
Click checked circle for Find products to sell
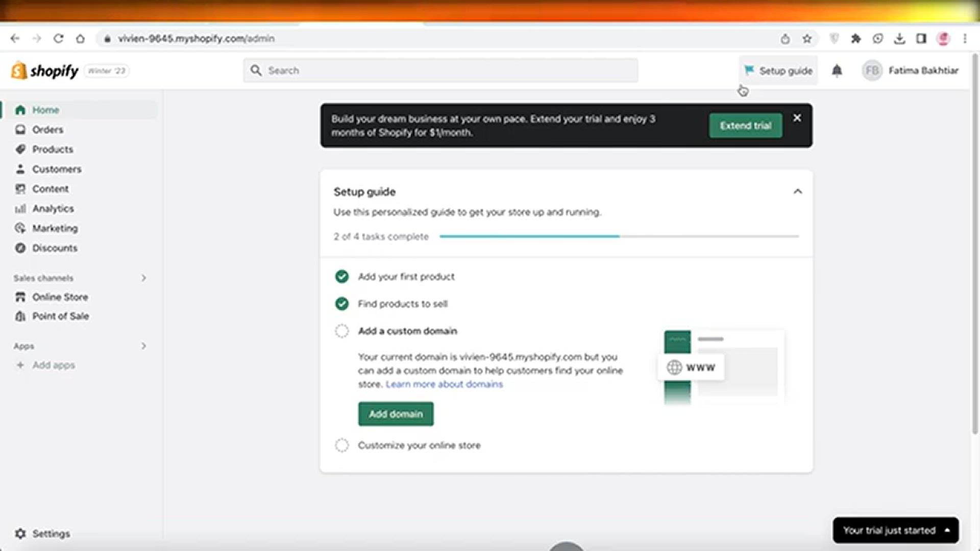point(342,304)
